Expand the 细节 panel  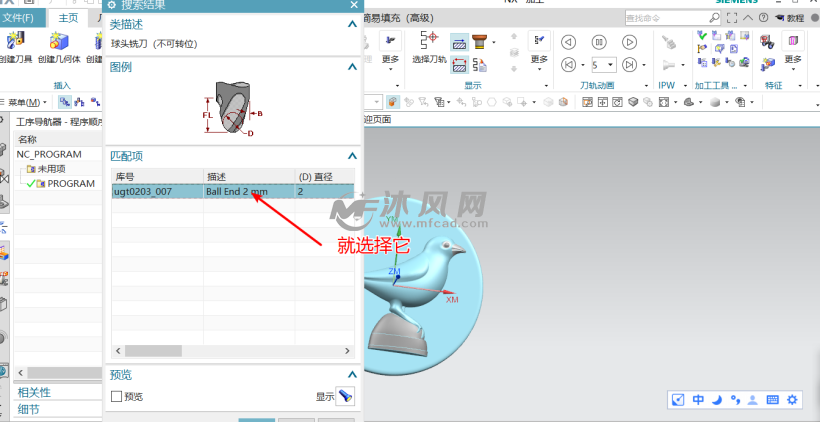pyautogui.click(x=29, y=409)
